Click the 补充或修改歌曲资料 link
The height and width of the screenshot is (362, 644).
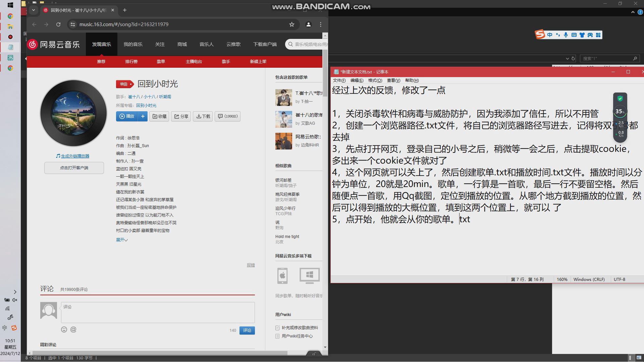pos(300,328)
